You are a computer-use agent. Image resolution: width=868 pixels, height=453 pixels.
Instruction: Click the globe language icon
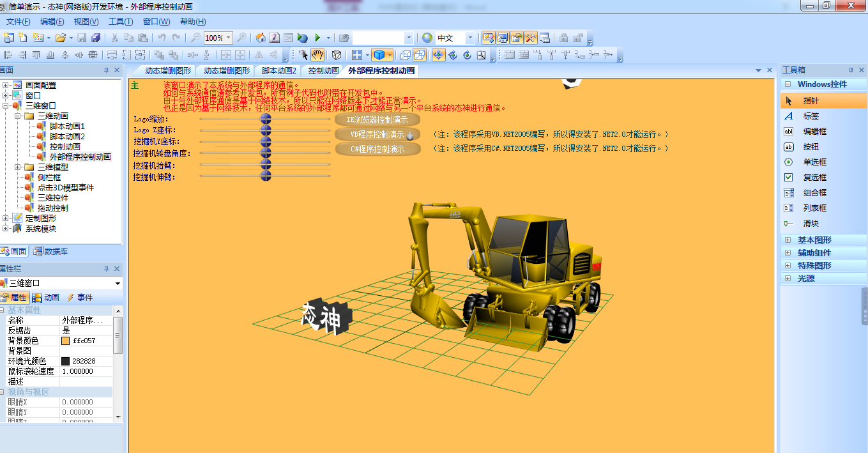click(427, 38)
